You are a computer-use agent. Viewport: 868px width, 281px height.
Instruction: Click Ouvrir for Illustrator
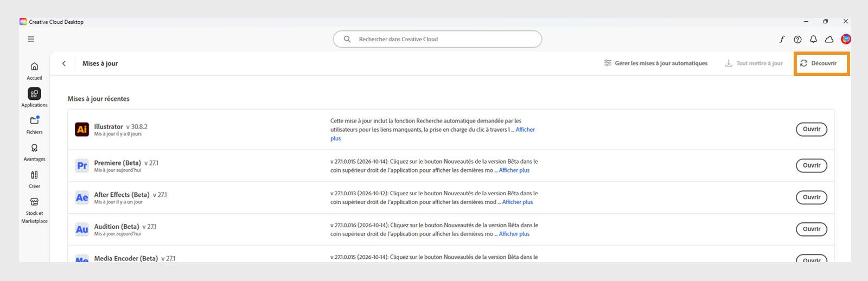click(x=812, y=129)
